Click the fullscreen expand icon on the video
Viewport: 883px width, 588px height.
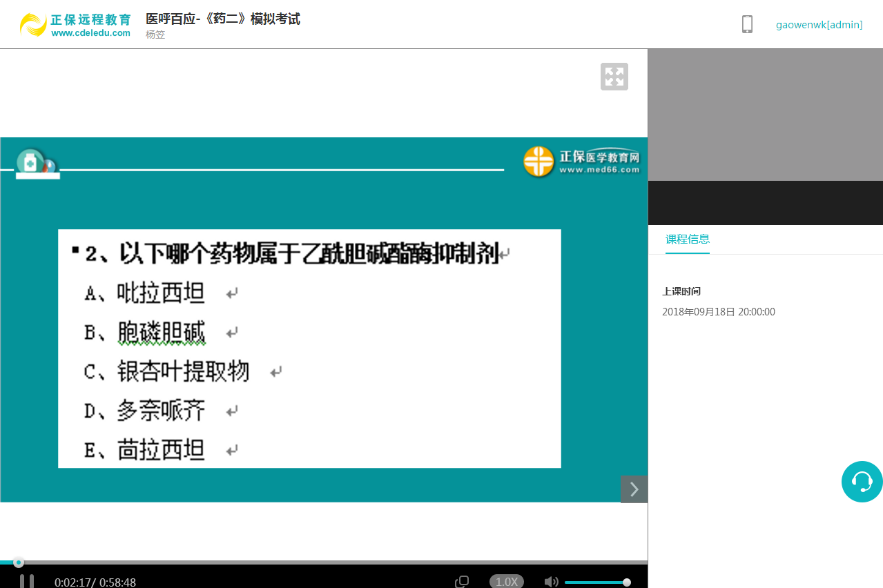(614, 76)
